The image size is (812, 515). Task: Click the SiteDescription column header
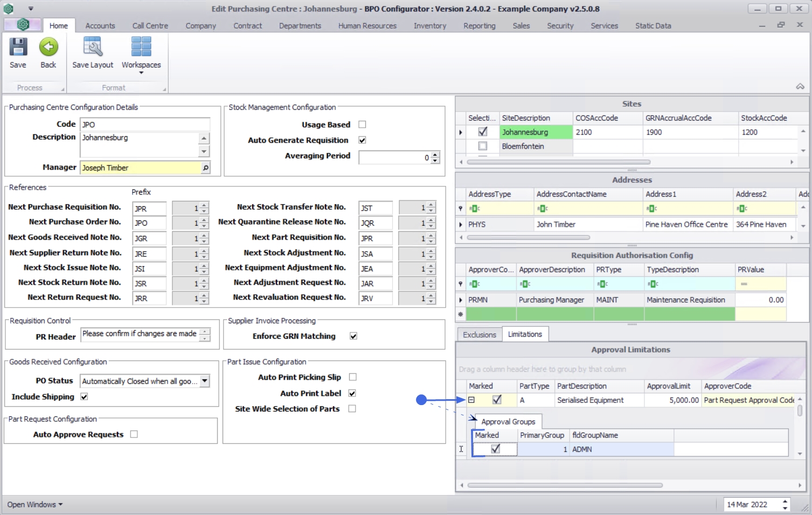[526, 118]
